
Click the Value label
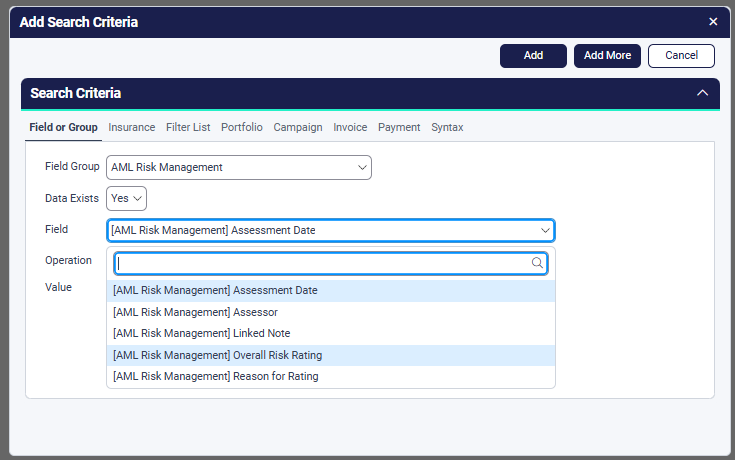point(58,287)
